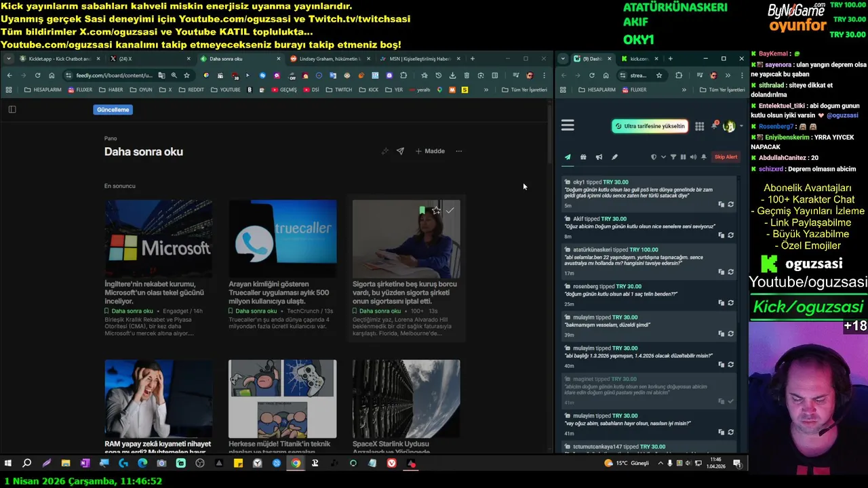Expand the tab search chevron in left browser
868x488 pixels.
[x=8, y=59]
